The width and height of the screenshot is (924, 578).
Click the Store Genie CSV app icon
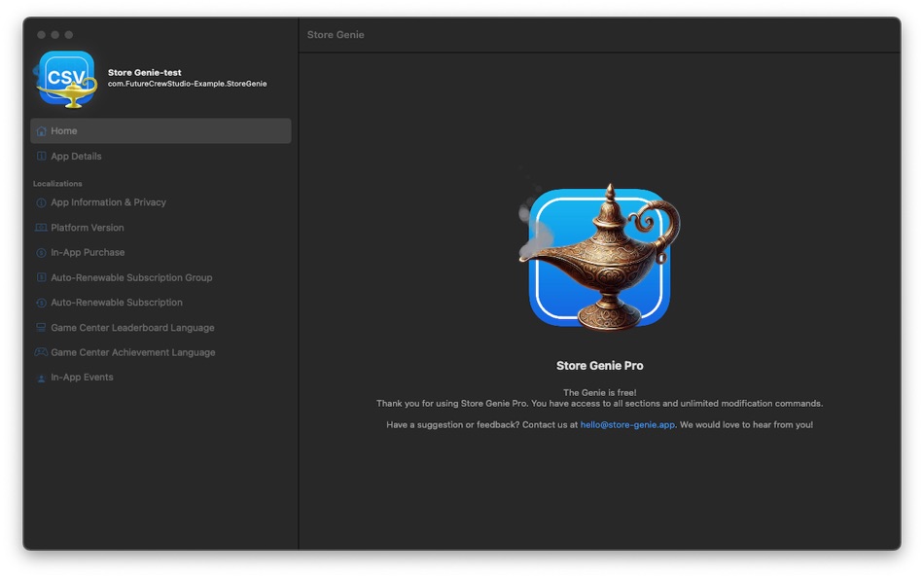coord(66,78)
